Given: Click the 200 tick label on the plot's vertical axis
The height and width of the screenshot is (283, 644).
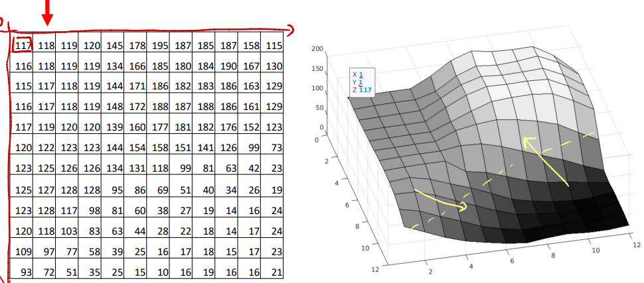Looking at the screenshot, I should coord(317,48).
